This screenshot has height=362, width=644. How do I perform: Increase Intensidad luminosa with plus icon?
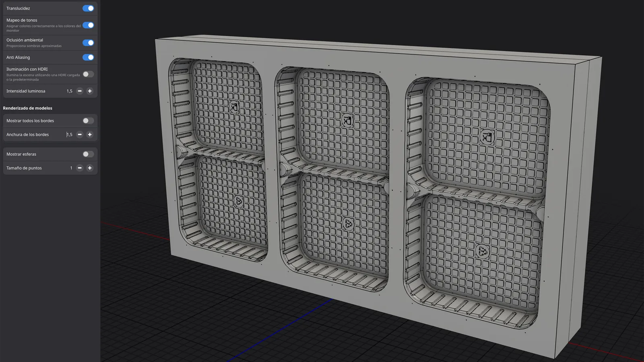click(90, 91)
